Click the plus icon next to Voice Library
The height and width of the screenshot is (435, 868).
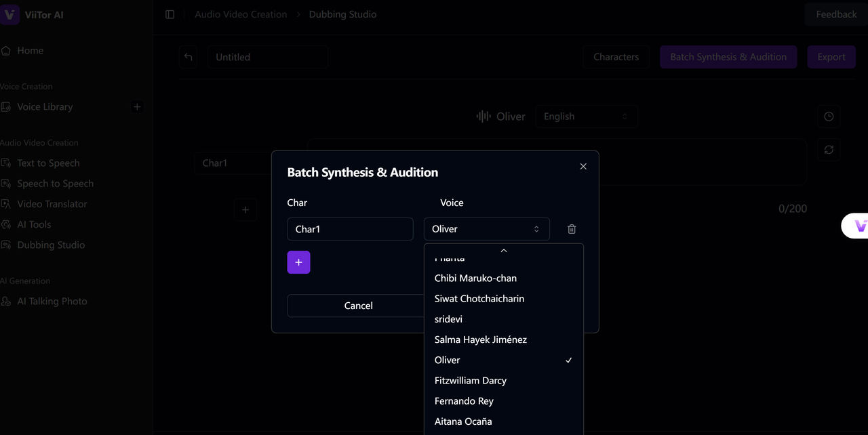pos(137,107)
